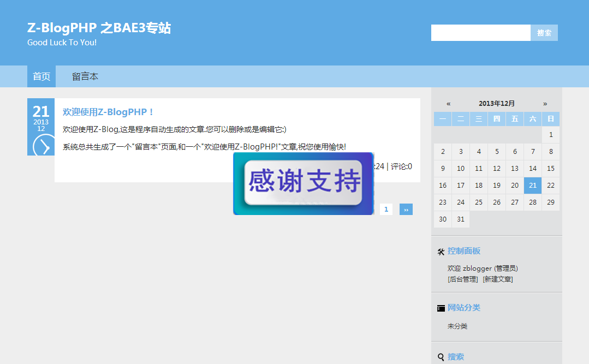Select calendar date 25
The image size is (589, 364).
point(479,202)
